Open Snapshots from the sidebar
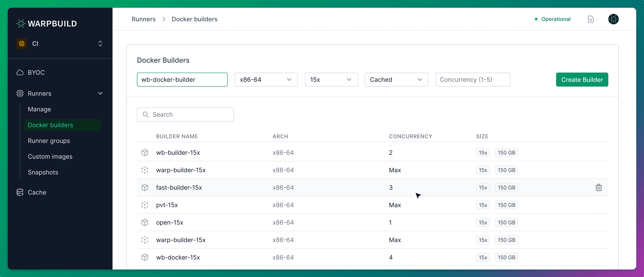This screenshot has height=277, width=644. pyautogui.click(x=43, y=172)
